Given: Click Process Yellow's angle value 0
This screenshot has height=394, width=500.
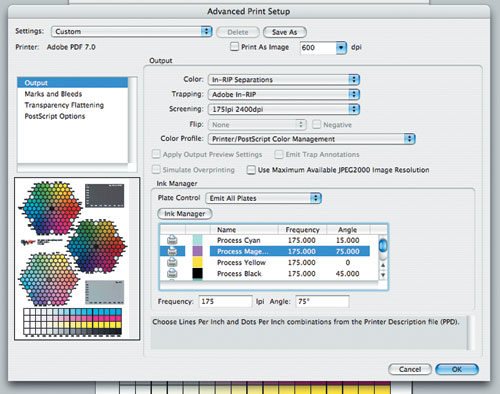Looking at the screenshot, I should click(348, 262).
